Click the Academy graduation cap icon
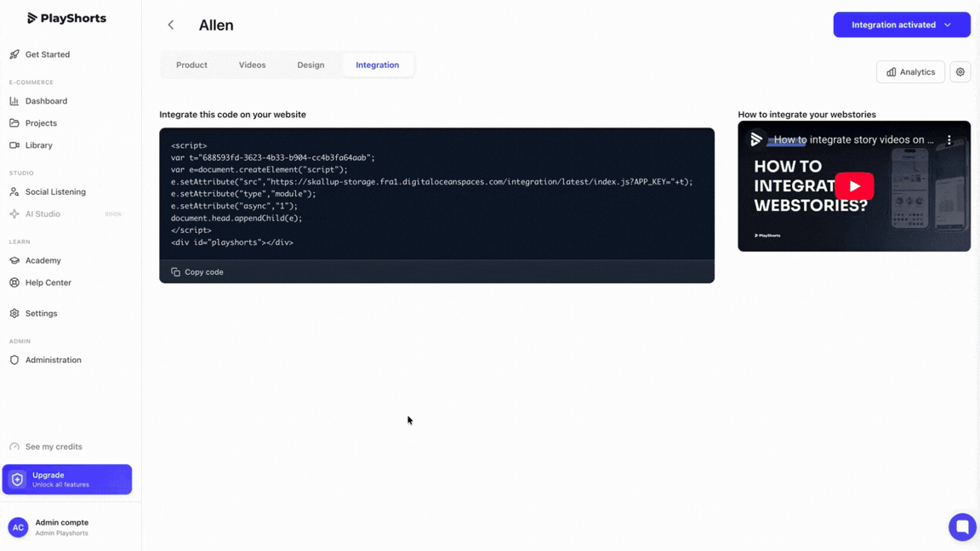 coord(14,260)
